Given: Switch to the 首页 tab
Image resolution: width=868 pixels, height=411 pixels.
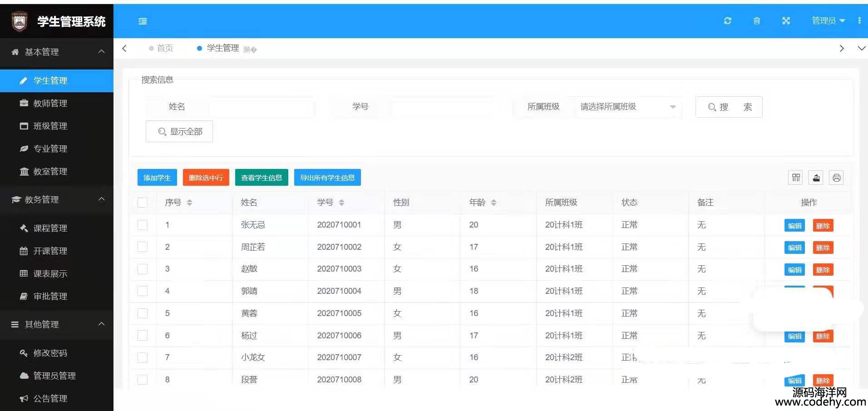Looking at the screenshot, I should point(165,48).
